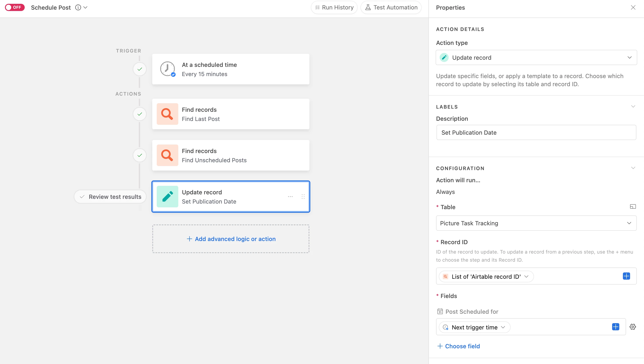Click Add advanced logic or action

click(231, 239)
